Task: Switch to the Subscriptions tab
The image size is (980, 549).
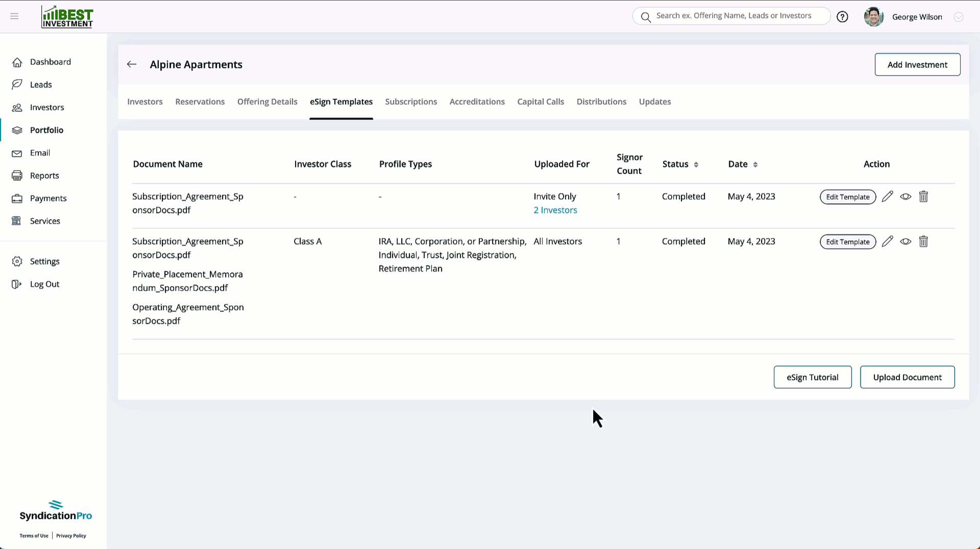Action: [x=411, y=102]
